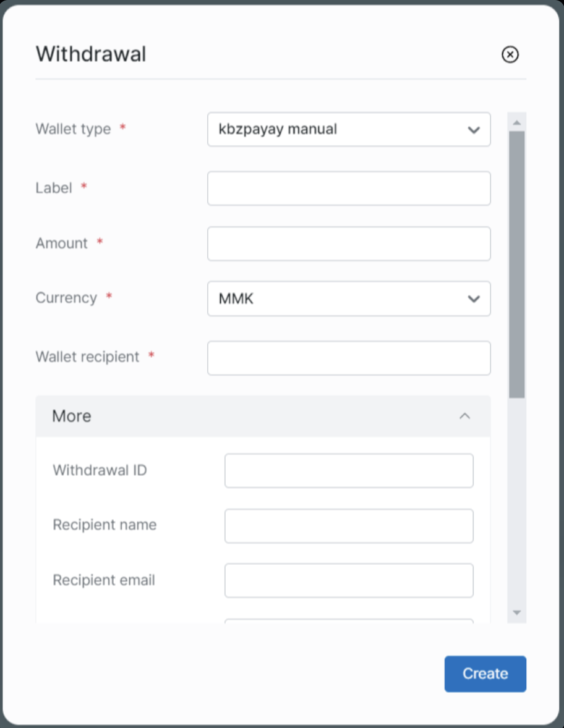Click the Withdrawal ID text field

(x=348, y=471)
